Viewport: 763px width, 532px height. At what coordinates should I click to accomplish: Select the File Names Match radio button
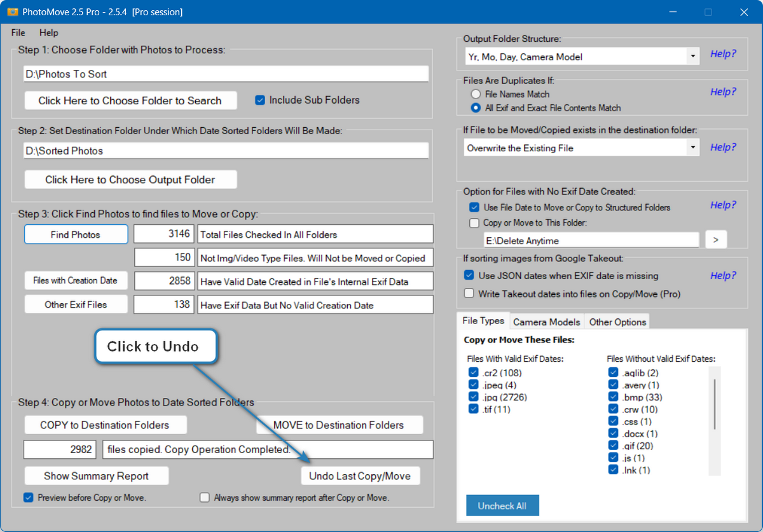tap(475, 94)
